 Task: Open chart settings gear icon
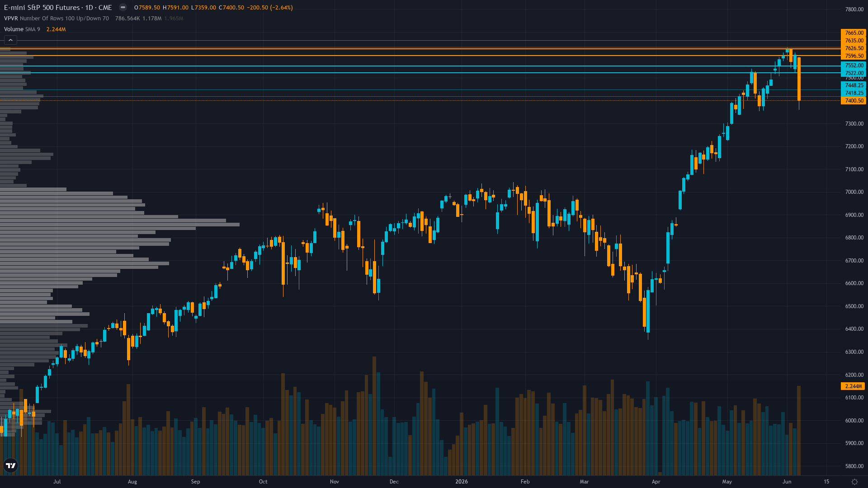(854, 482)
